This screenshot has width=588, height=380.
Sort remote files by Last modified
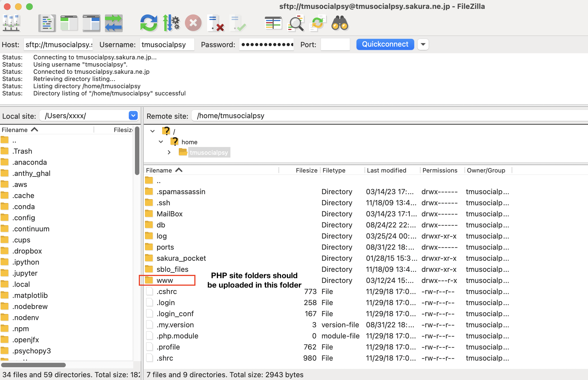(x=386, y=170)
